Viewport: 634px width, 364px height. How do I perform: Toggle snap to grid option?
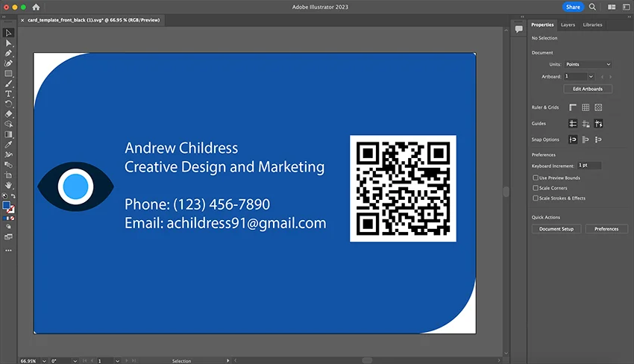[x=598, y=139]
